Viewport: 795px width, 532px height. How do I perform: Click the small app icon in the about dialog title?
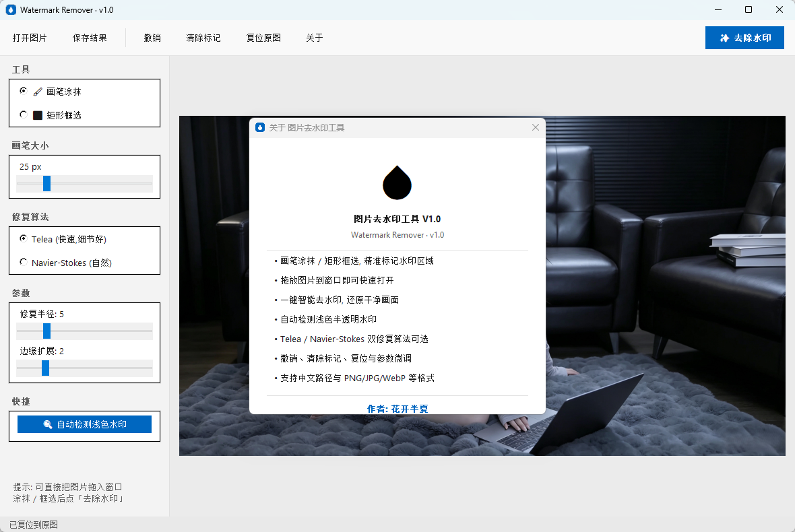[x=260, y=128]
